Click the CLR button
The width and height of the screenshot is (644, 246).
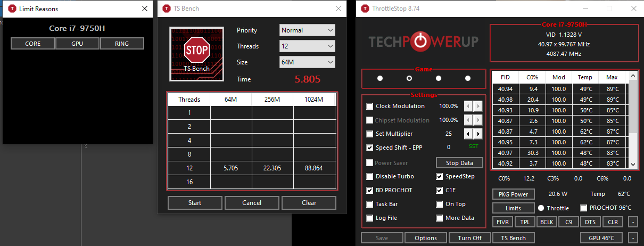click(613, 222)
